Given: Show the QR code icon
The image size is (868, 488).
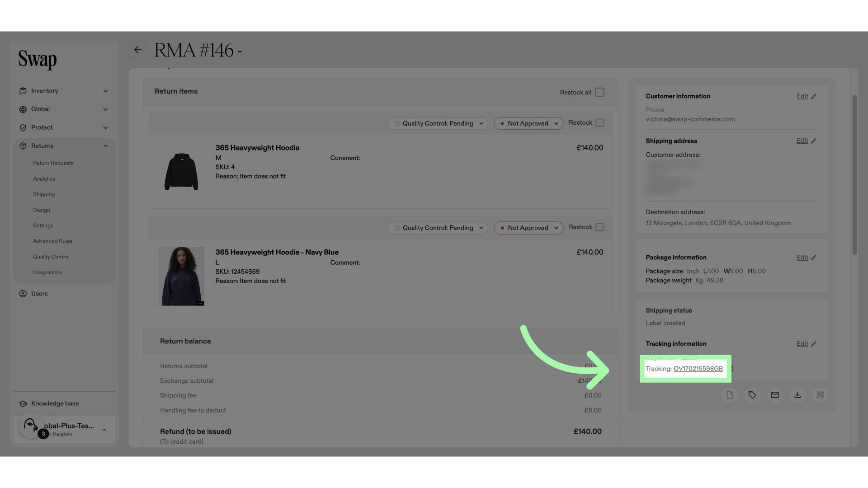Looking at the screenshot, I should point(820,395).
